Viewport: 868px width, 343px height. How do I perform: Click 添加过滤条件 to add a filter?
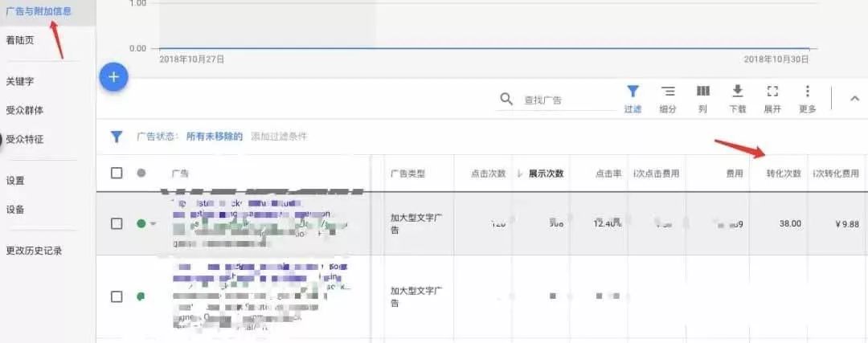coord(278,137)
